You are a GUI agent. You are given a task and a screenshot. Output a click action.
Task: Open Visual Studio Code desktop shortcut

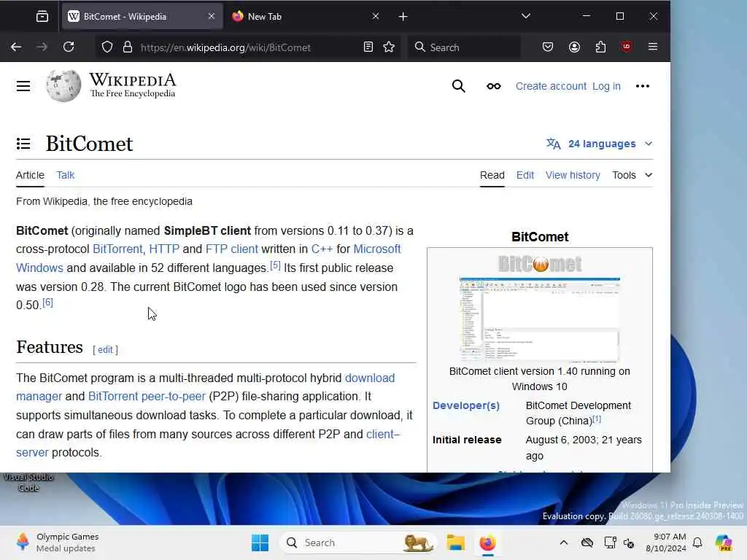(28, 482)
